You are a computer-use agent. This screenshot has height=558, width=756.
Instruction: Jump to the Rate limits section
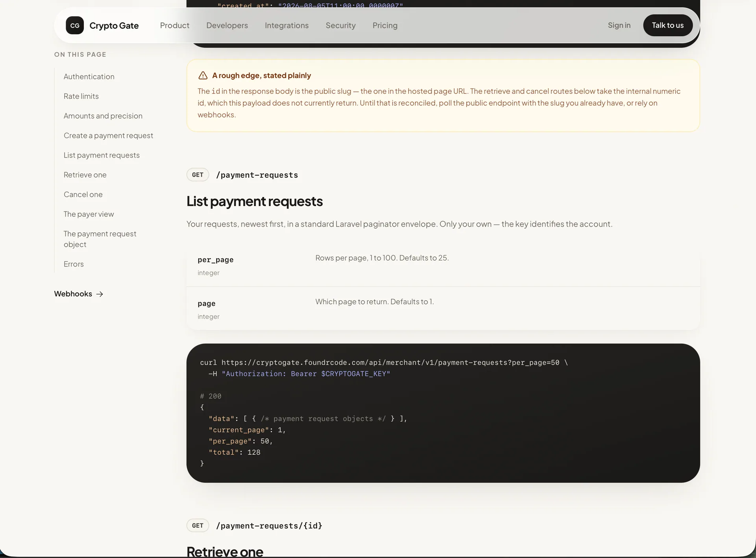point(81,96)
